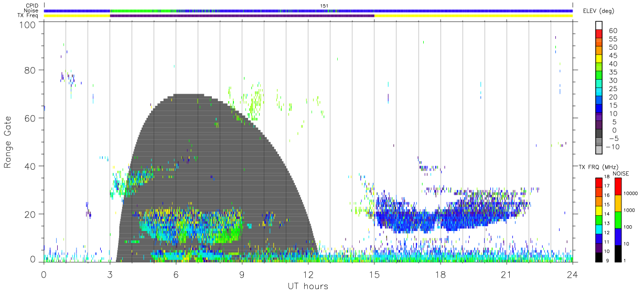Select the light gray swatch at the ELEV colorbar bottom
The image size is (644, 297).
599,150
